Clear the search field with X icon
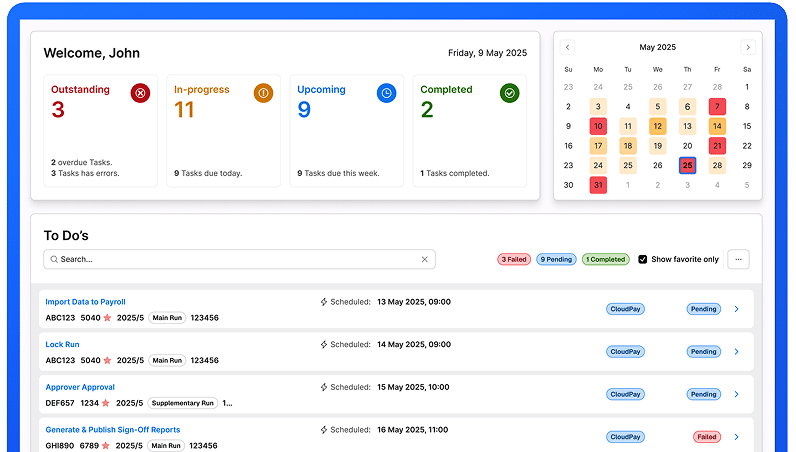Viewport: 796px width, 452px height. point(424,260)
